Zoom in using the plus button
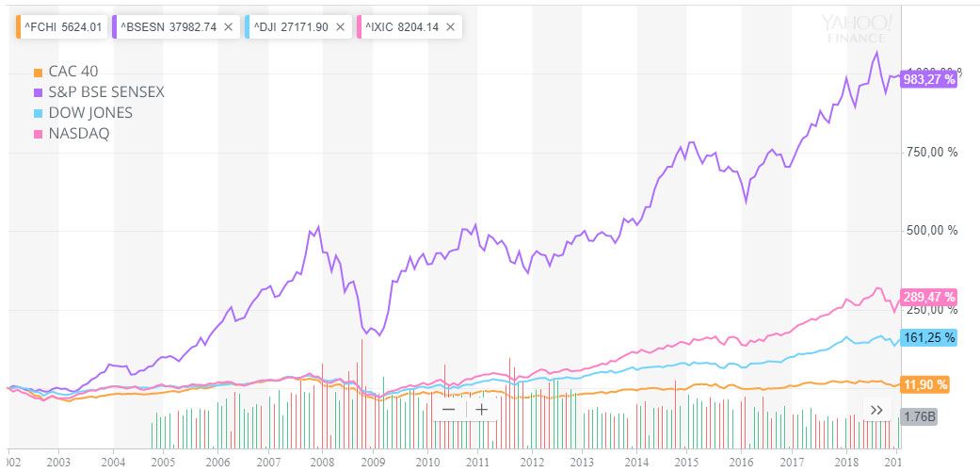This screenshot has width=980, height=472. [x=481, y=410]
